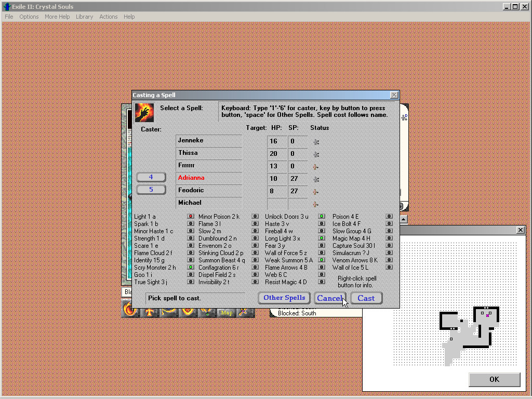The height and width of the screenshot is (399, 532).
Task: Open the More Help menu
Action: pos(57,17)
